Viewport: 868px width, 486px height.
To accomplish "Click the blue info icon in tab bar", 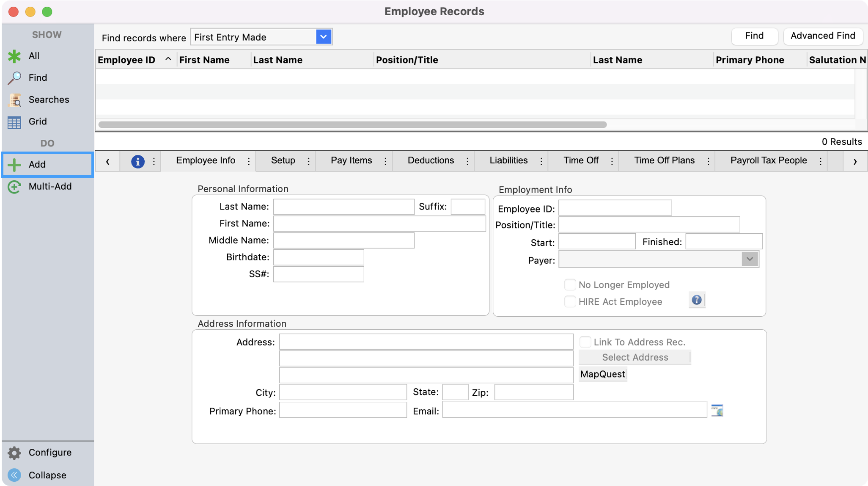I will pos(137,161).
